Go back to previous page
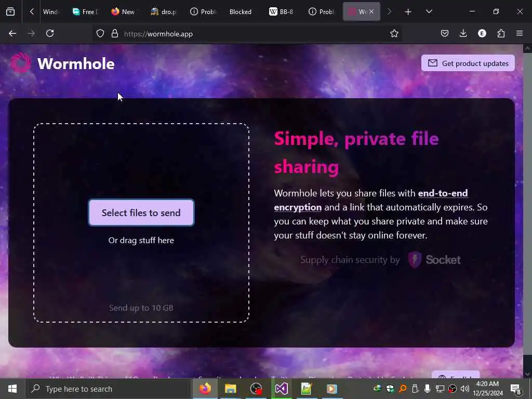Viewport: 532px width, 399px height. pos(12,34)
